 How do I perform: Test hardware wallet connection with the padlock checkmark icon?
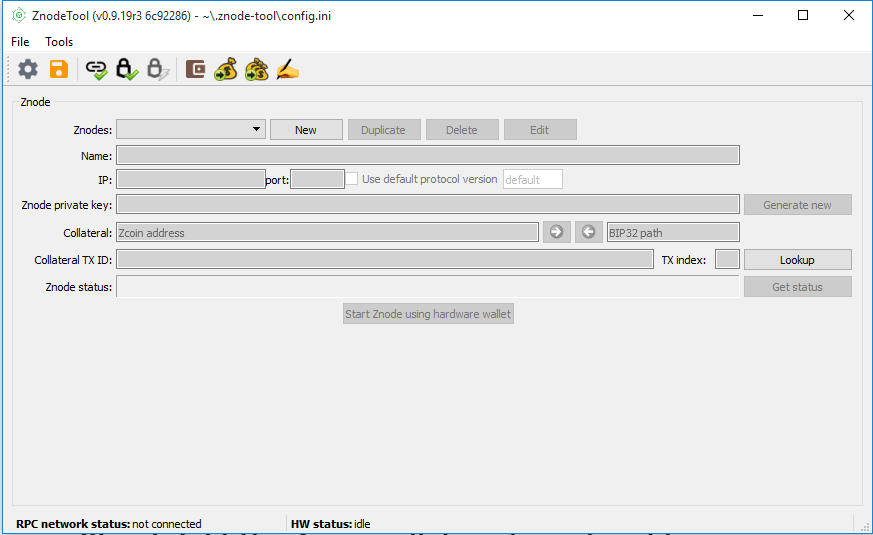click(126, 70)
